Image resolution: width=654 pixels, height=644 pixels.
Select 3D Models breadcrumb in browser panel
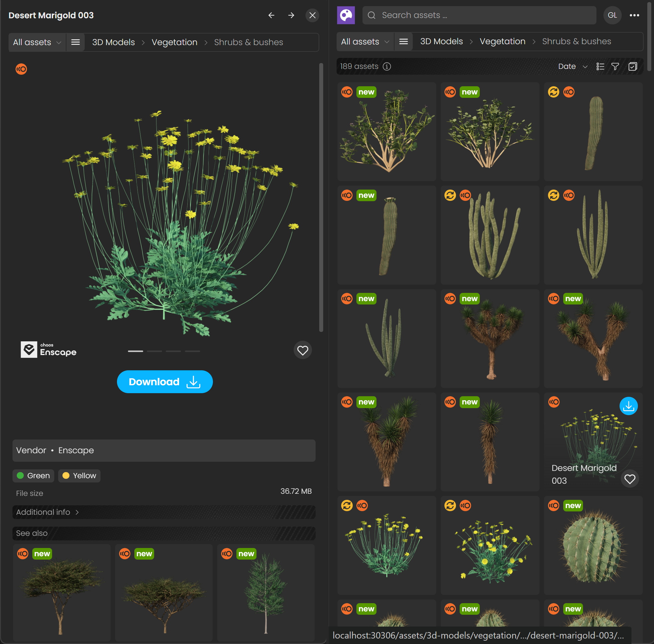pos(441,42)
